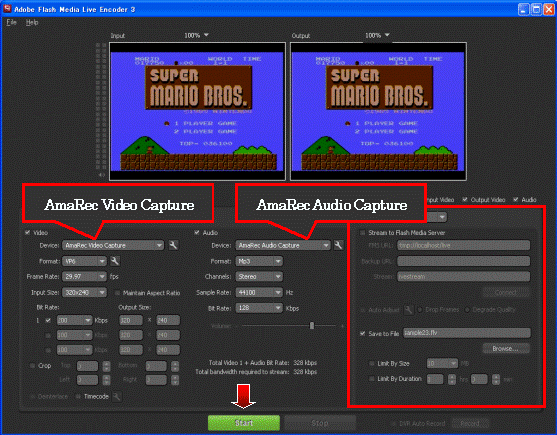This screenshot has width=557, height=435.
Task: Open audio Bit Rate dropdown 128
Action: click(x=259, y=308)
